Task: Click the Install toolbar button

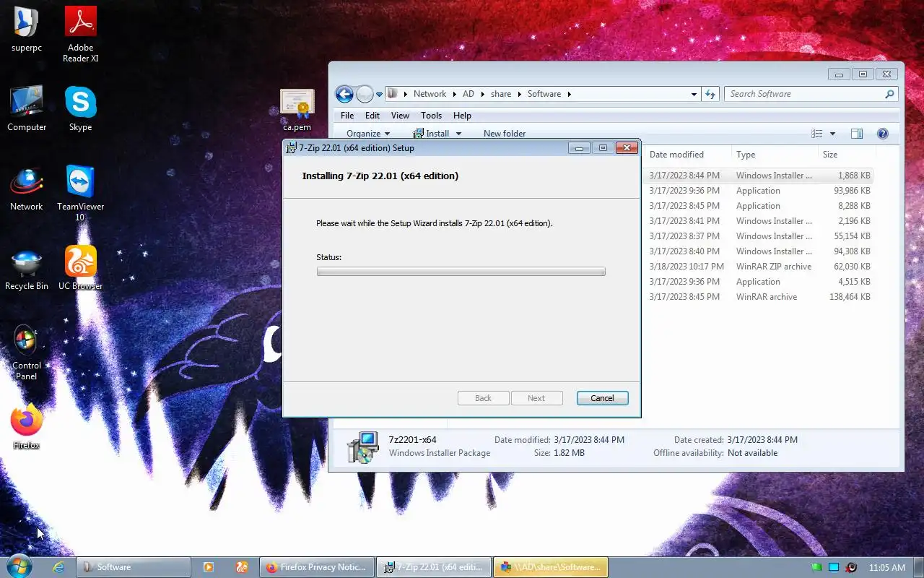Action: click(431, 134)
